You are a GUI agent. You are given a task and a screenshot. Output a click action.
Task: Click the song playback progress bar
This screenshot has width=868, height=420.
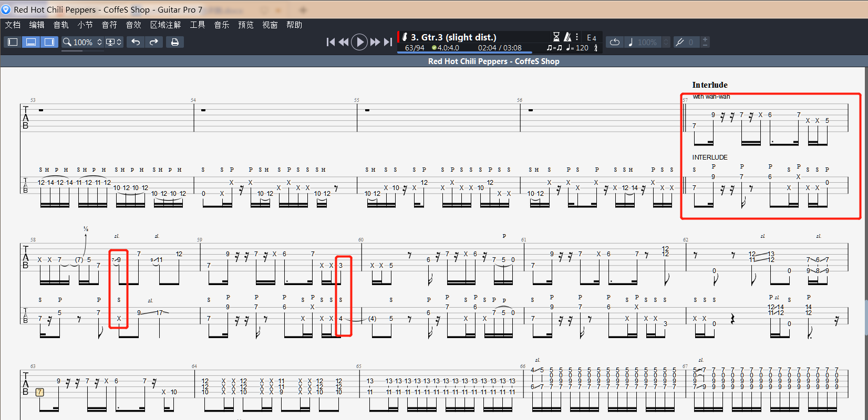pos(464,52)
